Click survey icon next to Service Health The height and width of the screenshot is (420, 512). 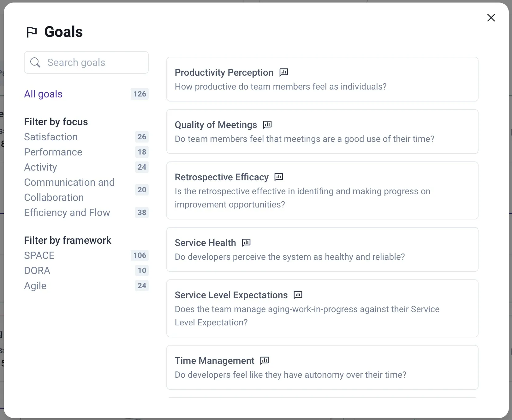[x=246, y=242]
